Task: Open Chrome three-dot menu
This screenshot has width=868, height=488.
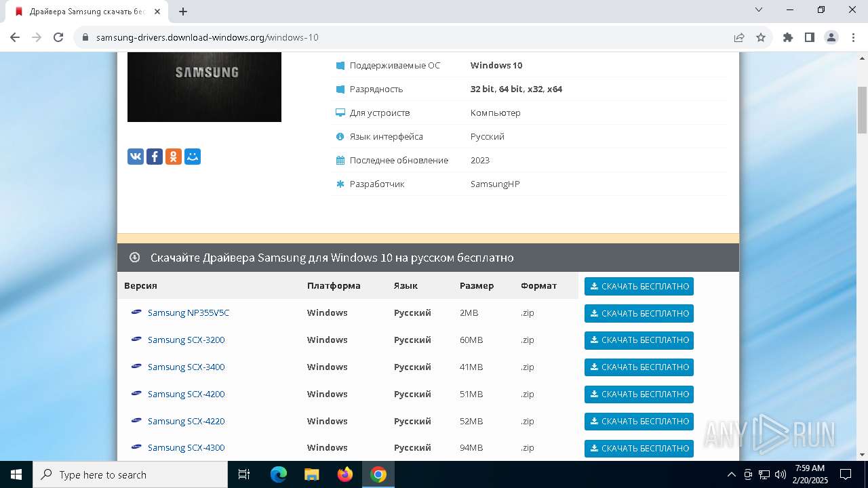Action: pyautogui.click(x=852, y=37)
